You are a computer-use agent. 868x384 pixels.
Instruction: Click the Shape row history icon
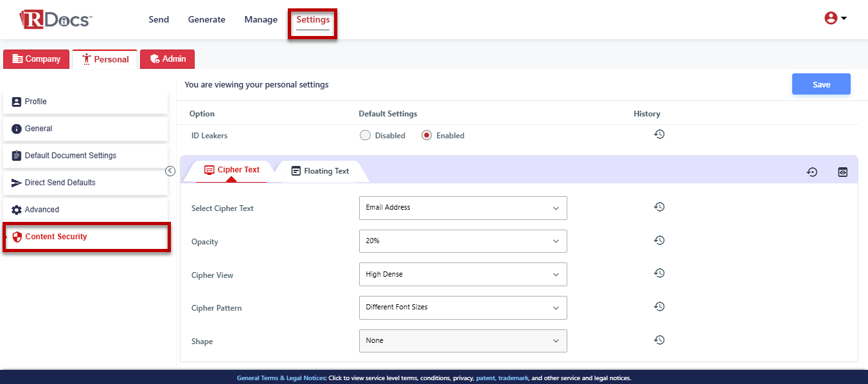tap(659, 340)
